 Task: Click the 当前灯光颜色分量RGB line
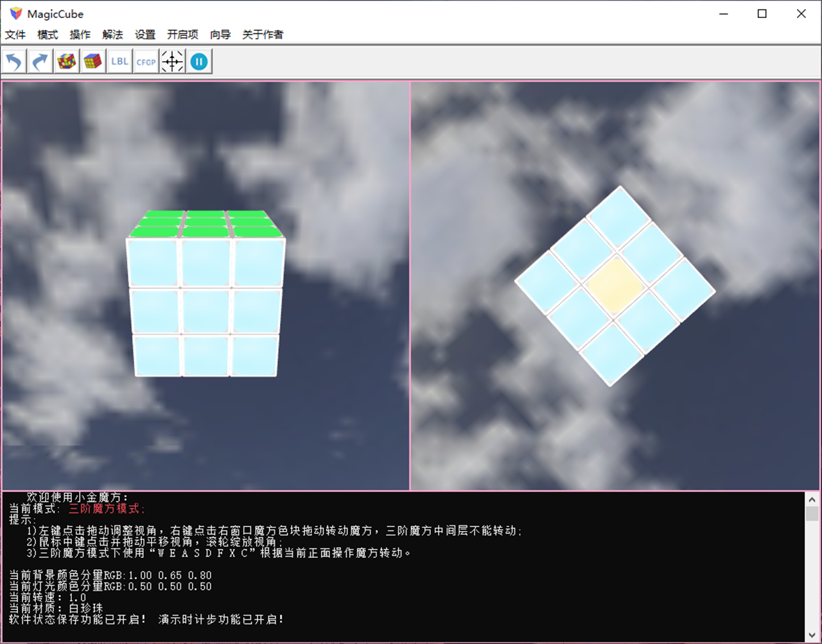(110, 586)
